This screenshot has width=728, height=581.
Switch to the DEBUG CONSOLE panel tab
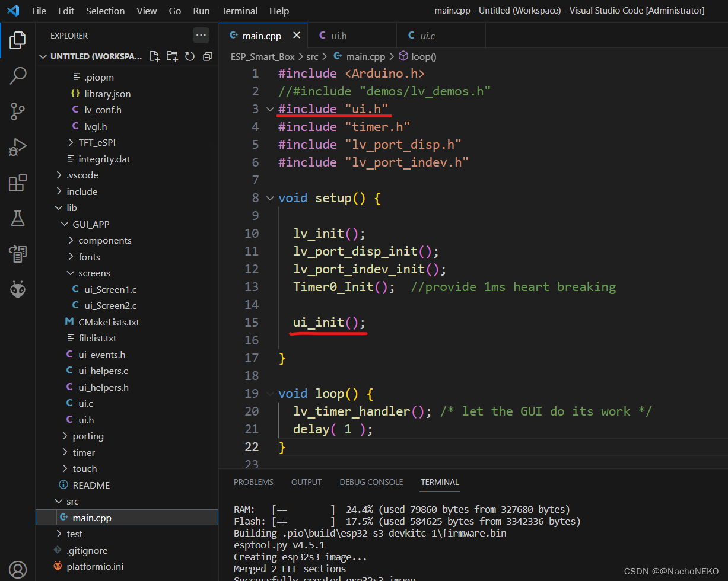click(371, 482)
